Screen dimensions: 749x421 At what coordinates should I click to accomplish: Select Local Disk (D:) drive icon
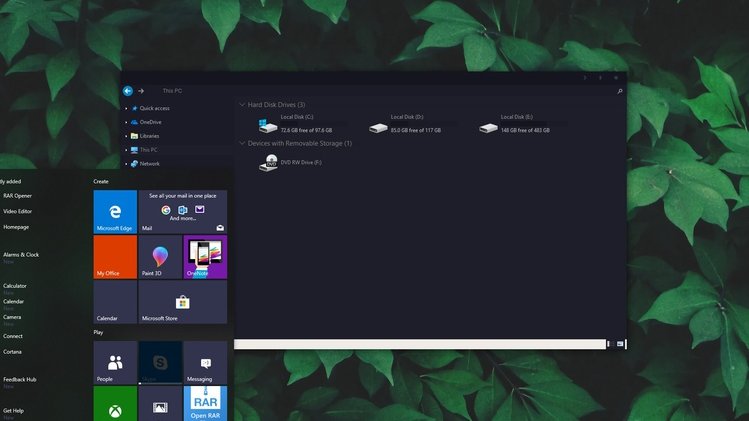(x=378, y=128)
